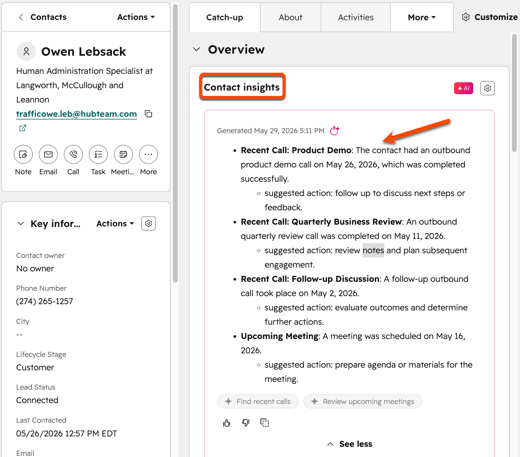Open the More tabs dropdown
This screenshot has width=520, height=457.
(x=422, y=17)
